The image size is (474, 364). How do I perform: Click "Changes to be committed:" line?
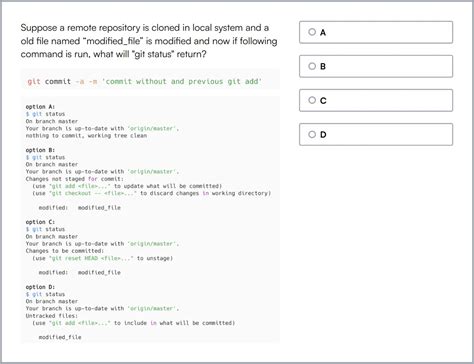pyautogui.click(x=65, y=251)
